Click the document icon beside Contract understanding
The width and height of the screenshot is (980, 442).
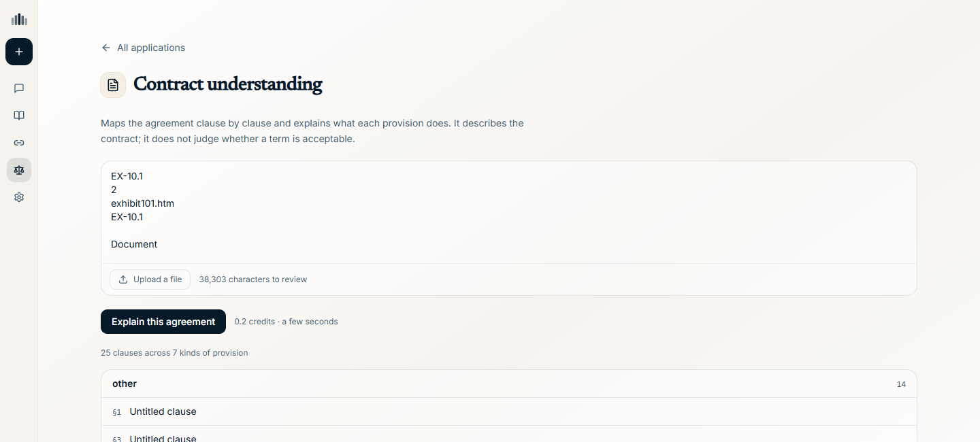[113, 85]
